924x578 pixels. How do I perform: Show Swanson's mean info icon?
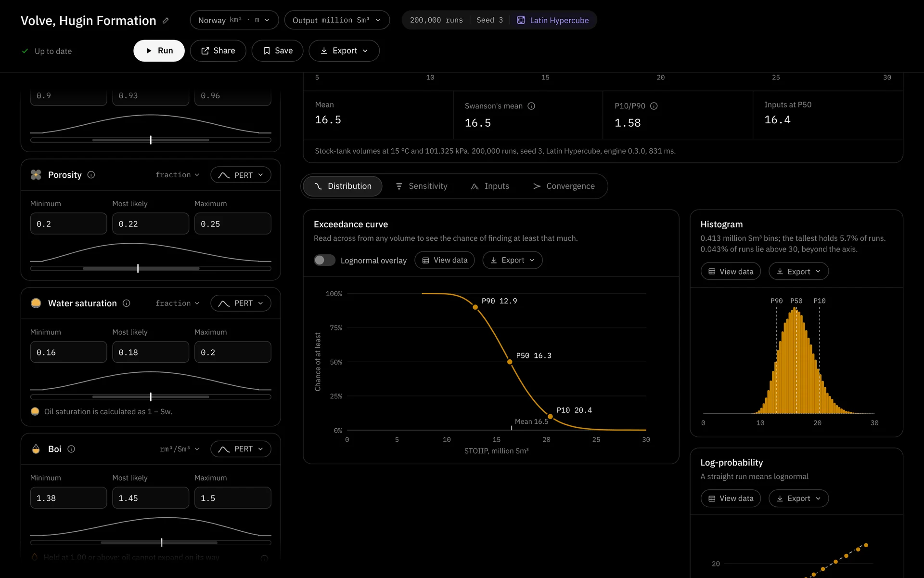click(x=531, y=106)
